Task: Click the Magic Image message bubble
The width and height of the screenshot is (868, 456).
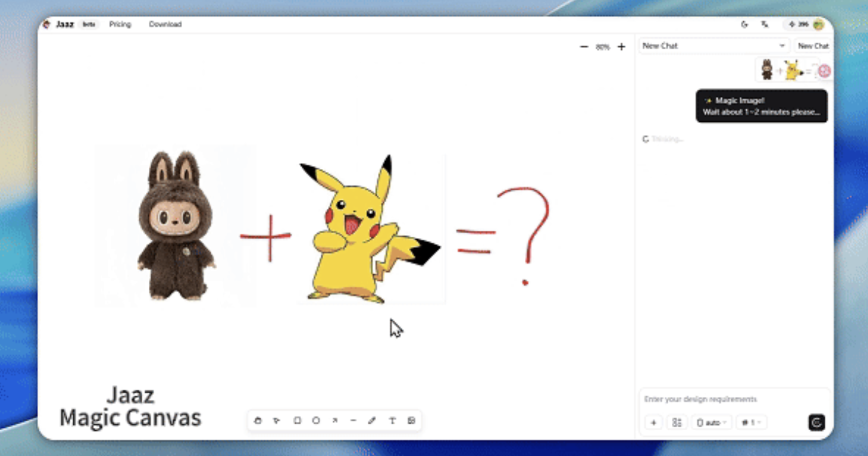Action: (761, 106)
